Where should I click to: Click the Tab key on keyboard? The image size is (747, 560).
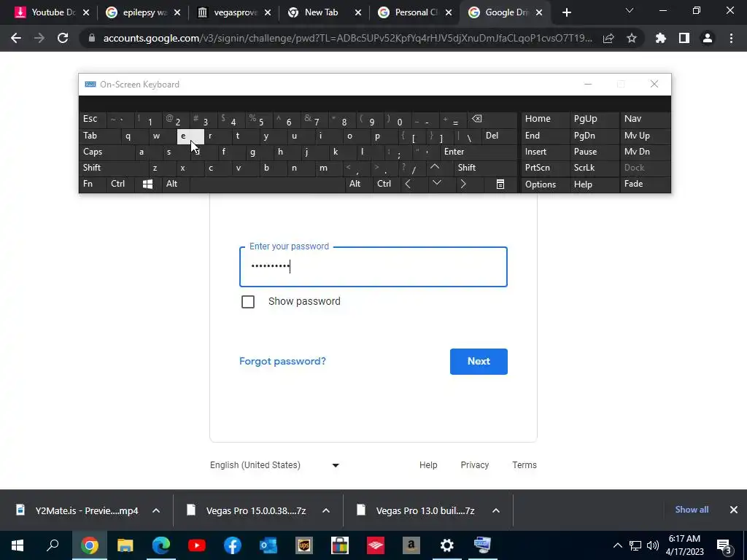click(x=100, y=136)
